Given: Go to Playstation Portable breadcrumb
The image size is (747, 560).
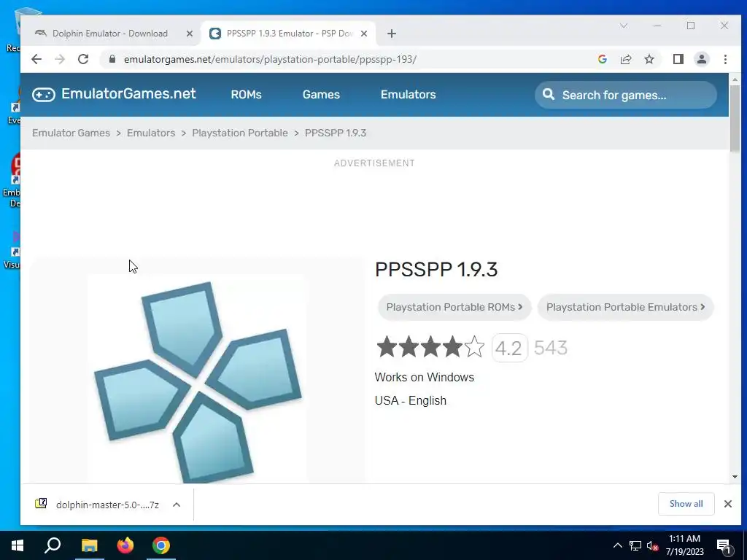Looking at the screenshot, I should click(x=240, y=133).
